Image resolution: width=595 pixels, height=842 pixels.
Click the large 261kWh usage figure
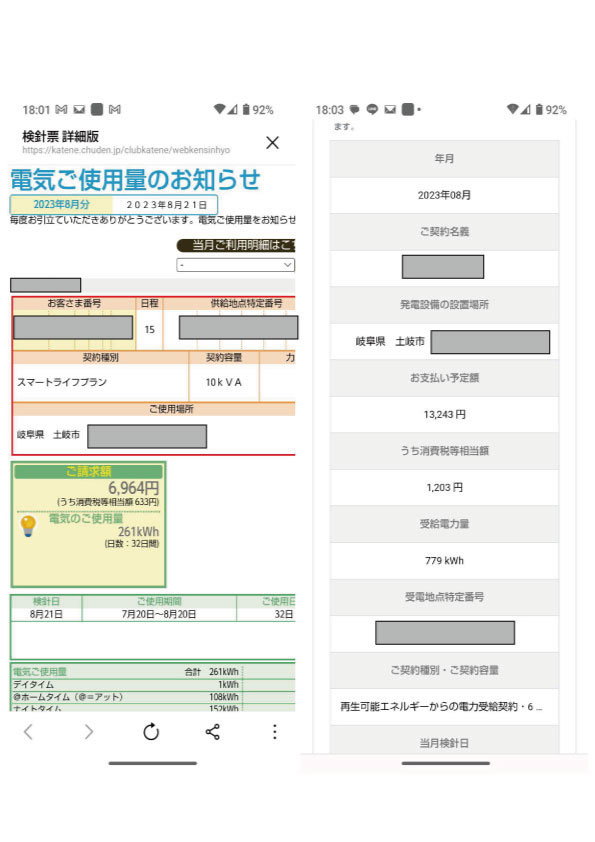(x=139, y=532)
